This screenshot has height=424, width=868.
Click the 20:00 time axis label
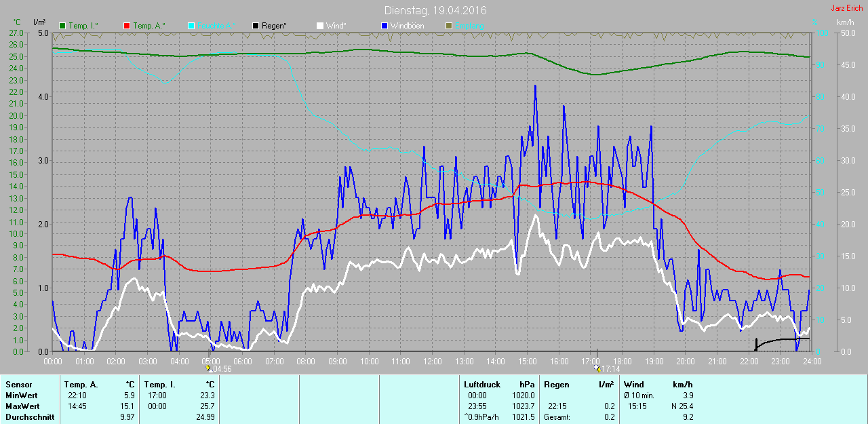pyautogui.click(x=686, y=361)
